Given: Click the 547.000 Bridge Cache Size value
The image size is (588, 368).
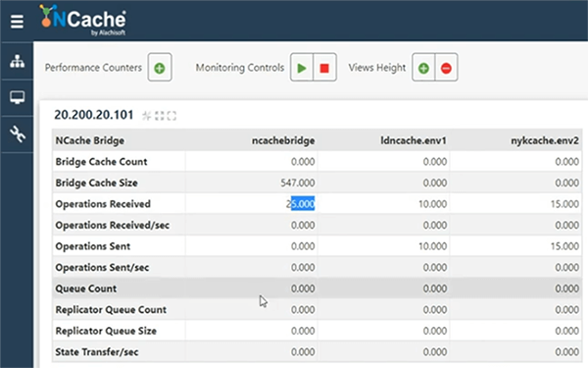Looking at the screenshot, I should [298, 183].
